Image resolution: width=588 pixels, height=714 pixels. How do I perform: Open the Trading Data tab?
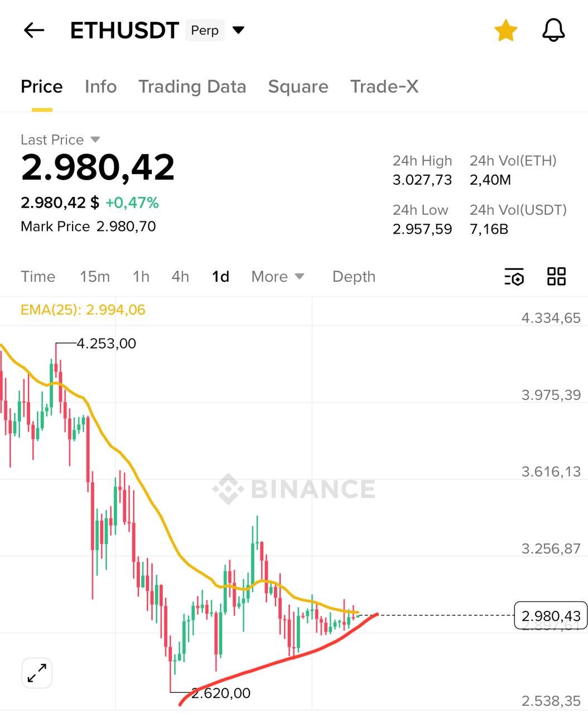pos(192,87)
